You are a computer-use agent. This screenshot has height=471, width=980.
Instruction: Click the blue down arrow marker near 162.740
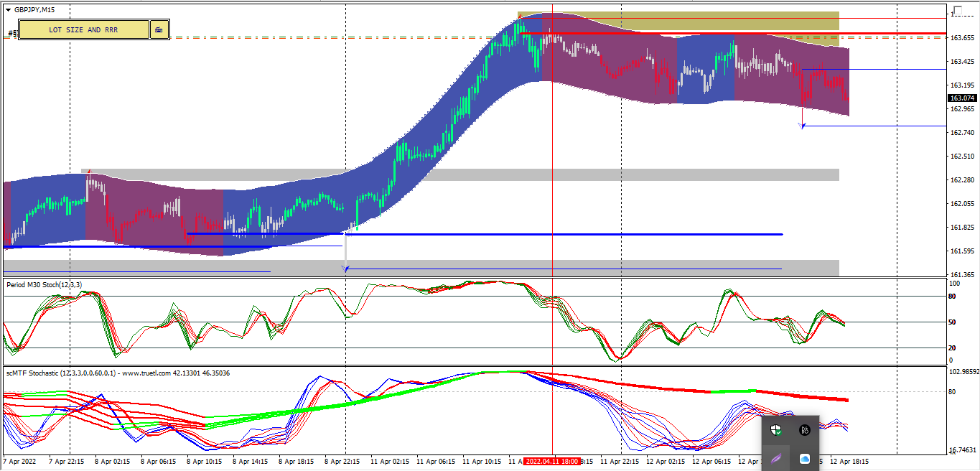coord(803,126)
